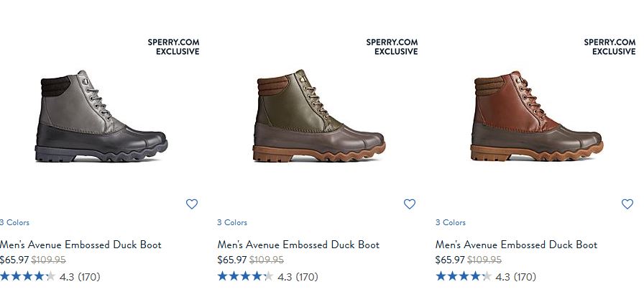Open gray boot's Men's Avenue Embossed Duck Boot title
Screen dimensions: 644x305
point(80,245)
